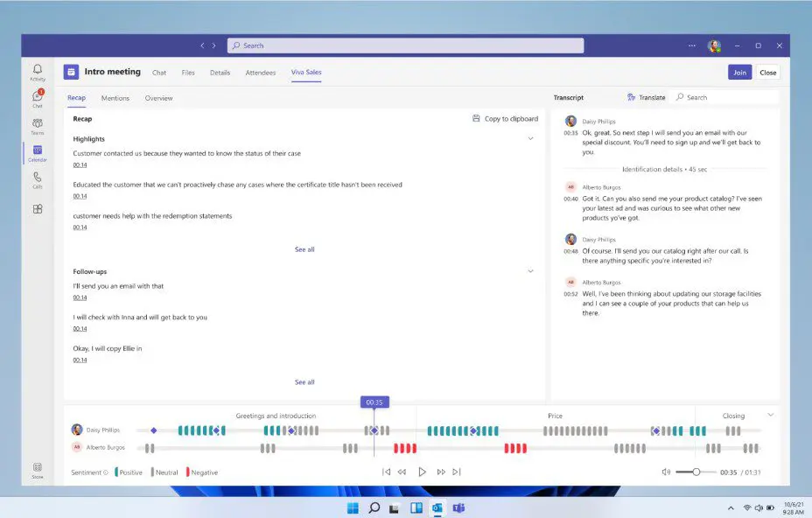Switch to the Files tab
The image size is (812, 518).
188,73
